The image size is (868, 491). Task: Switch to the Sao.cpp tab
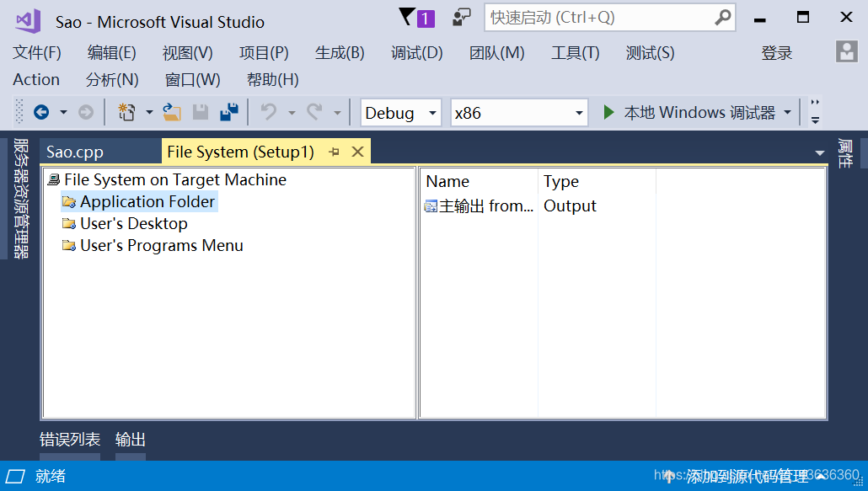(75, 152)
